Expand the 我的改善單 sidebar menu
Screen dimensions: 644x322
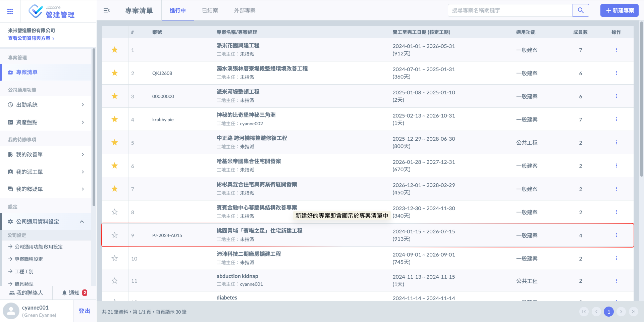[x=46, y=154]
